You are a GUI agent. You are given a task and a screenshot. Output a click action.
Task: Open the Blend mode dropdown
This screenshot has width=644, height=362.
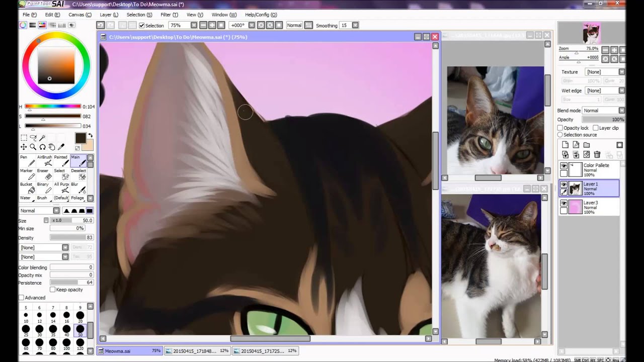[x=622, y=110]
